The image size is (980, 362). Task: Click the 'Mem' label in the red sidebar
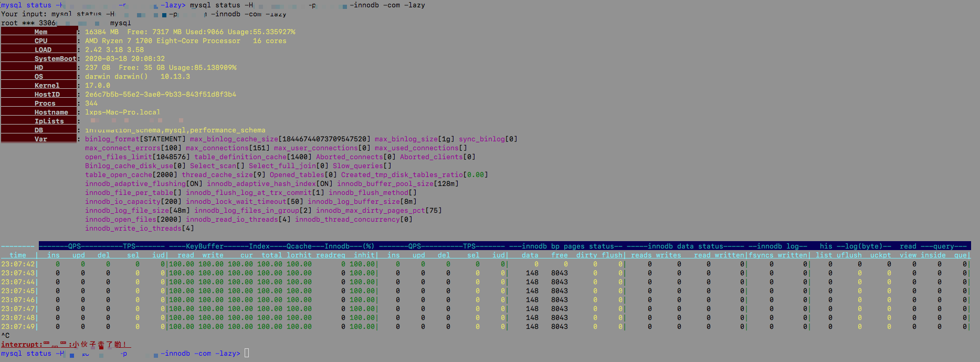[41, 32]
